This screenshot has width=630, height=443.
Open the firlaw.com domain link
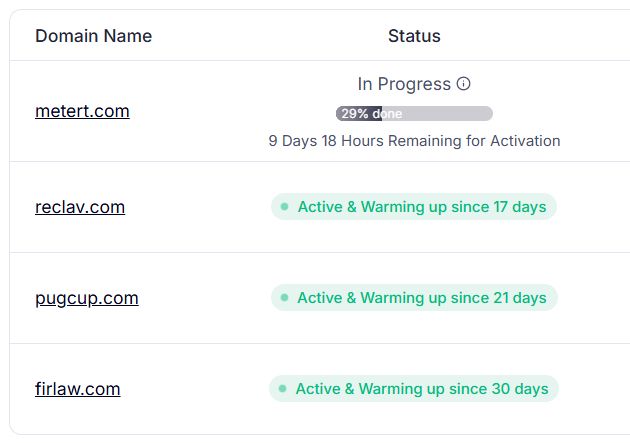pos(78,389)
